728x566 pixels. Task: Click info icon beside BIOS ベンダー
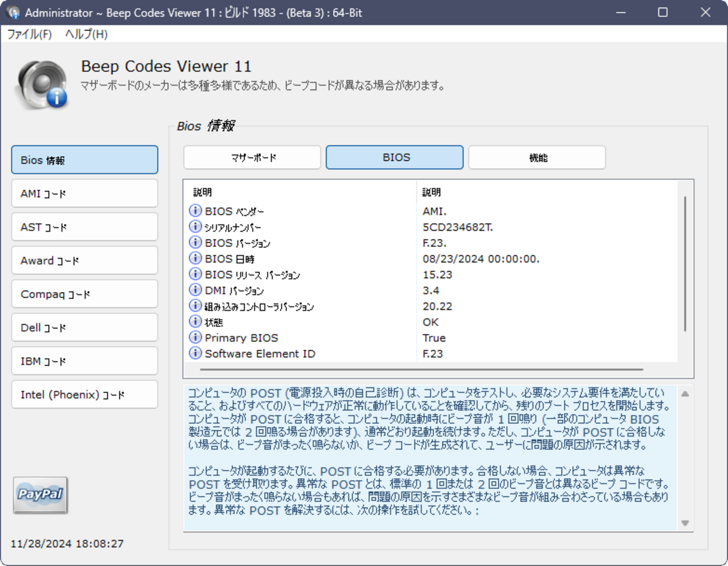click(195, 211)
